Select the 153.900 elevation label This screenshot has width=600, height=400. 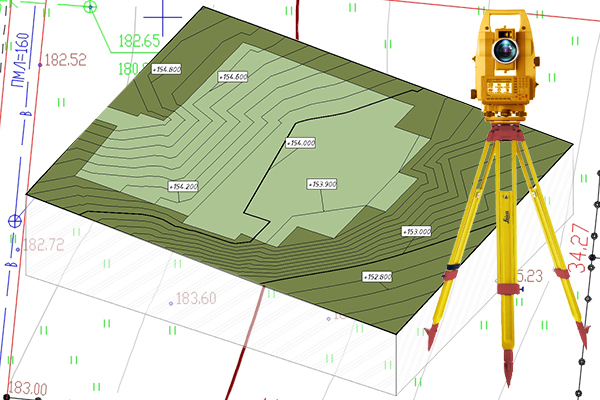[x=322, y=184]
